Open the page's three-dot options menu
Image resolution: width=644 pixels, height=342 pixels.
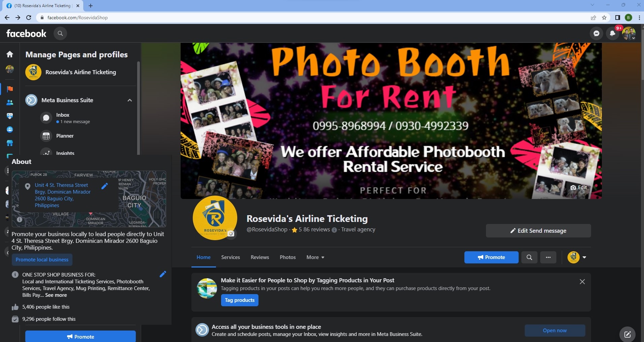coord(548,257)
